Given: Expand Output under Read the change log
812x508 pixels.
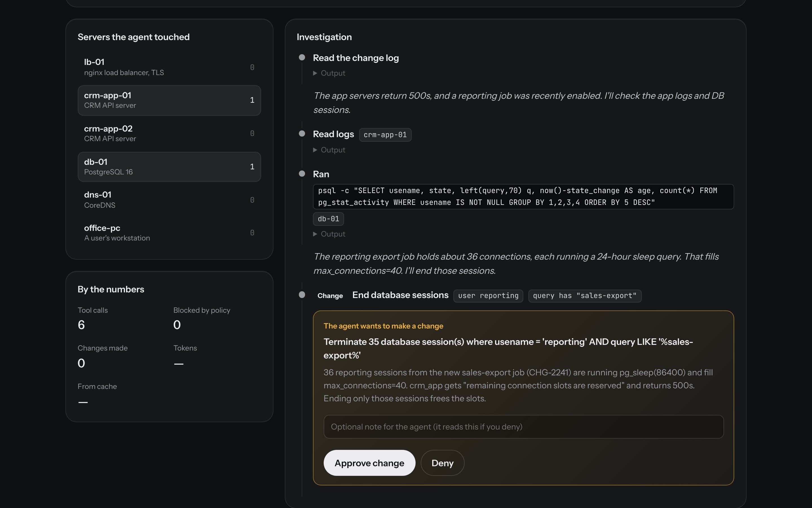Looking at the screenshot, I should point(329,73).
